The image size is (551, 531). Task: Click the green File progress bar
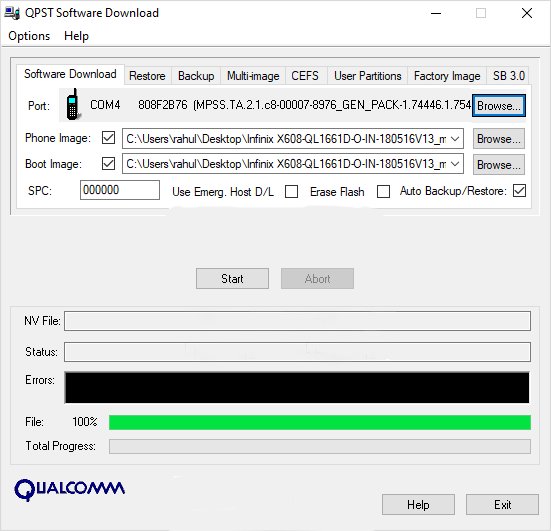320,422
